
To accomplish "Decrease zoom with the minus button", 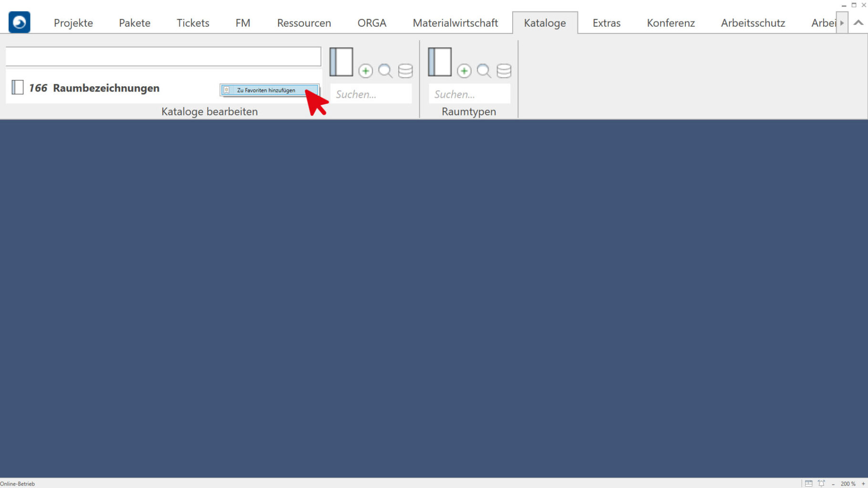I will 833,484.
